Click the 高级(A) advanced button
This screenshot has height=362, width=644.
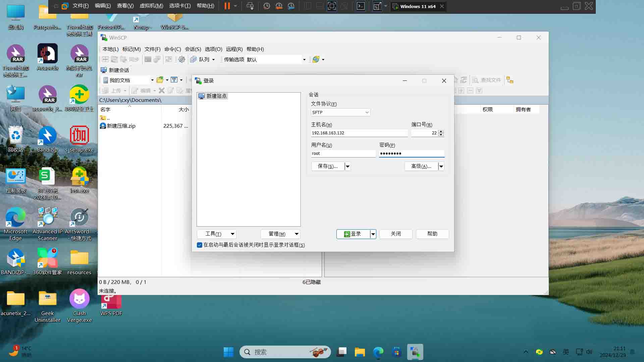421,166
